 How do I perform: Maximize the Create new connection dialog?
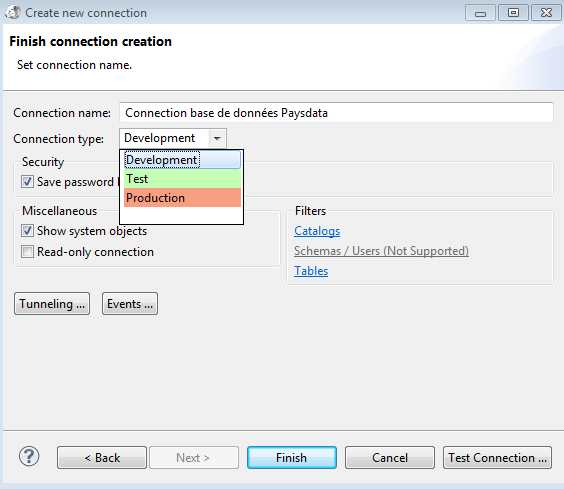click(513, 13)
